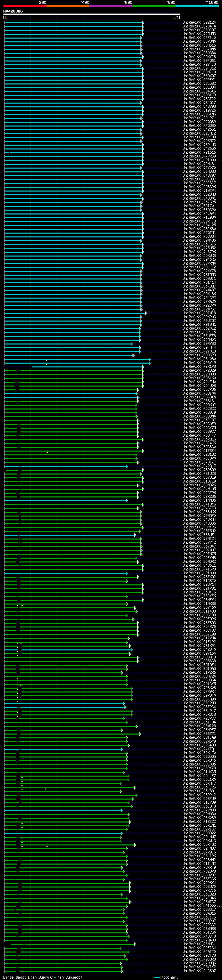The height and width of the screenshot is (980, 222).
Task: Click the UniRef100_Q3A315 label
Action: (199, 913)
